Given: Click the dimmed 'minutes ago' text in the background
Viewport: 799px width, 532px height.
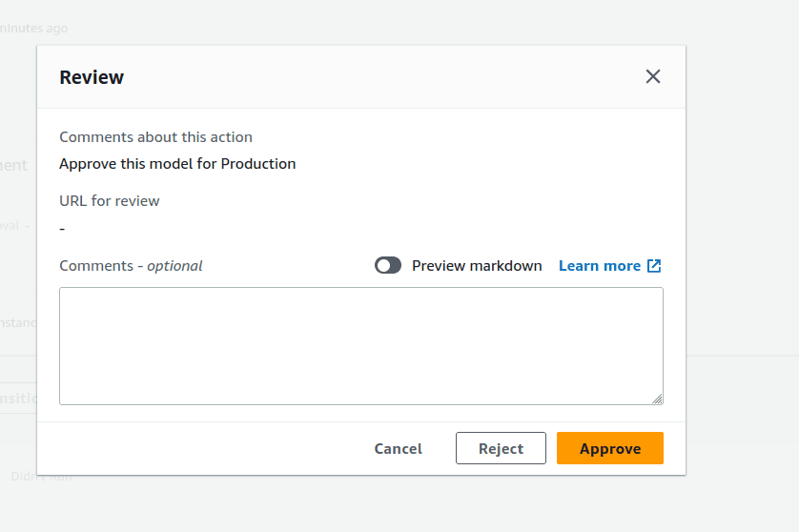Looking at the screenshot, I should (32, 29).
